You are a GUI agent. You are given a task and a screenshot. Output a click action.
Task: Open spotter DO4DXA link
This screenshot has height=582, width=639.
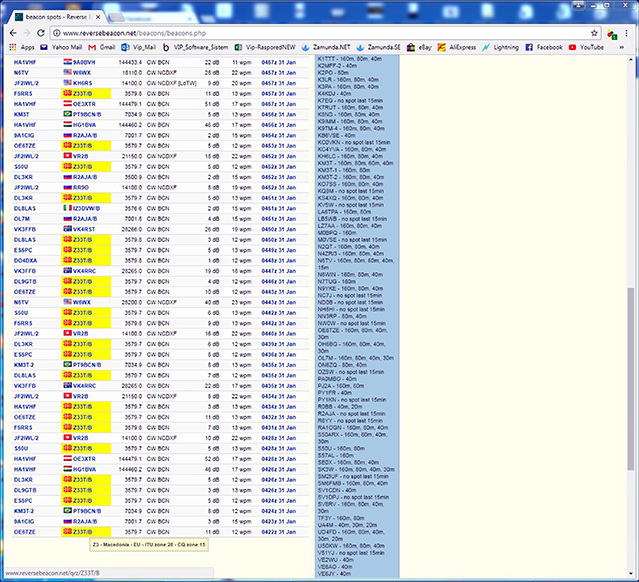click(25, 260)
